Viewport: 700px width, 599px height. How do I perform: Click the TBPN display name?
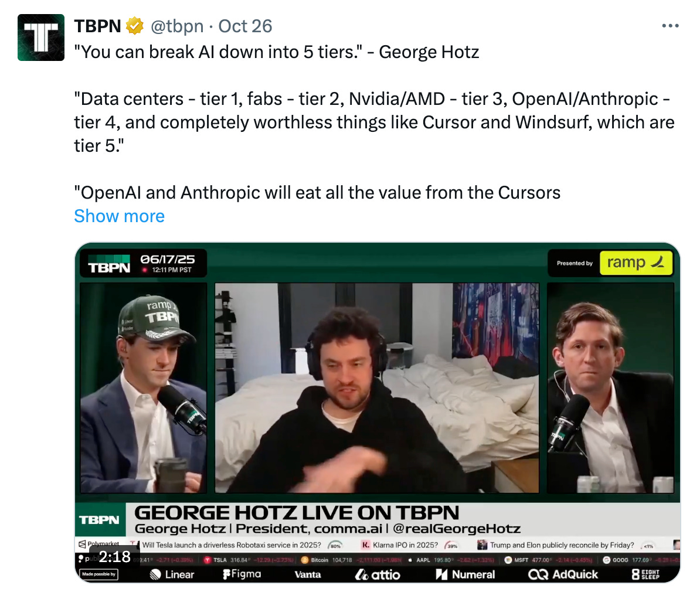click(x=97, y=26)
